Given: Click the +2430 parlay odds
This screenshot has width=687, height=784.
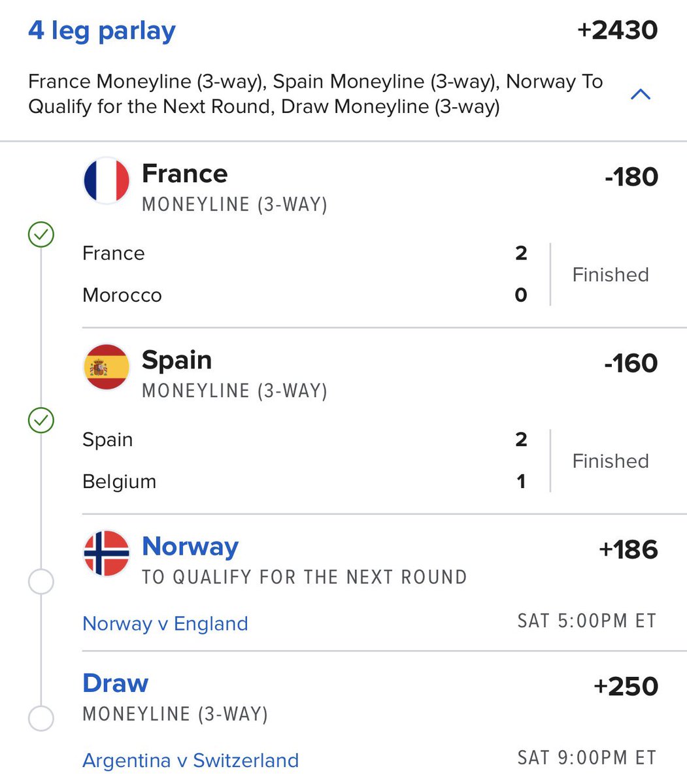Looking at the screenshot, I should point(617,30).
